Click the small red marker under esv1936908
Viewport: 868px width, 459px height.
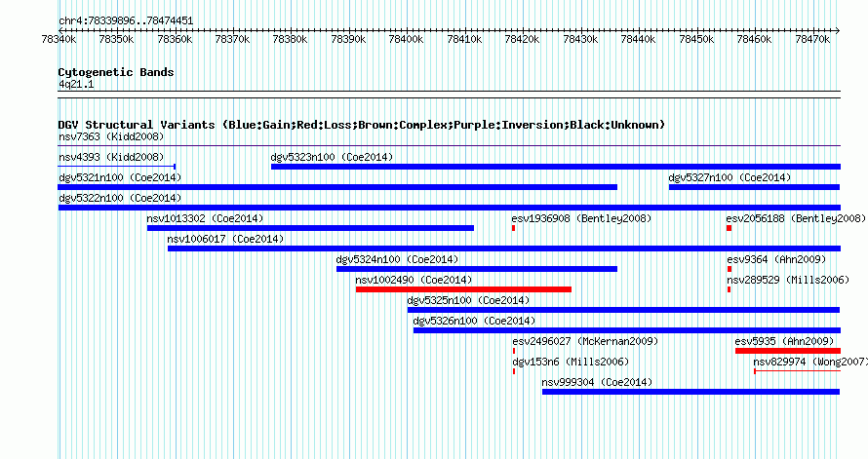pyautogui.click(x=514, y=228)
